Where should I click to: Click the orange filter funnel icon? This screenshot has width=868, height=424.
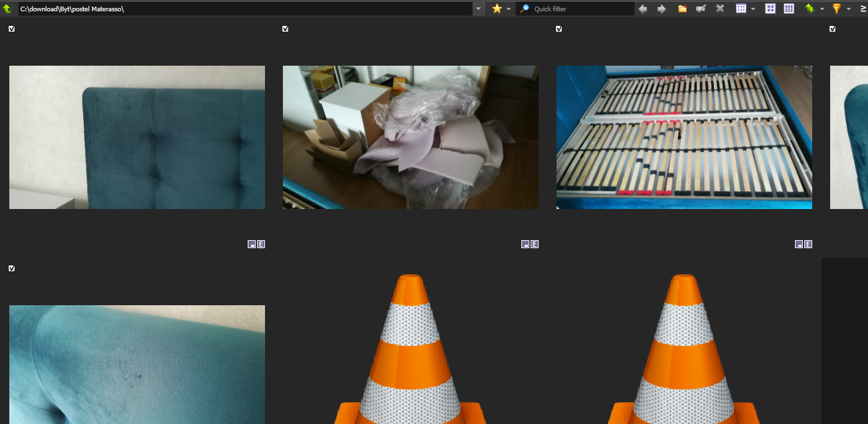(x=837, y=9)
